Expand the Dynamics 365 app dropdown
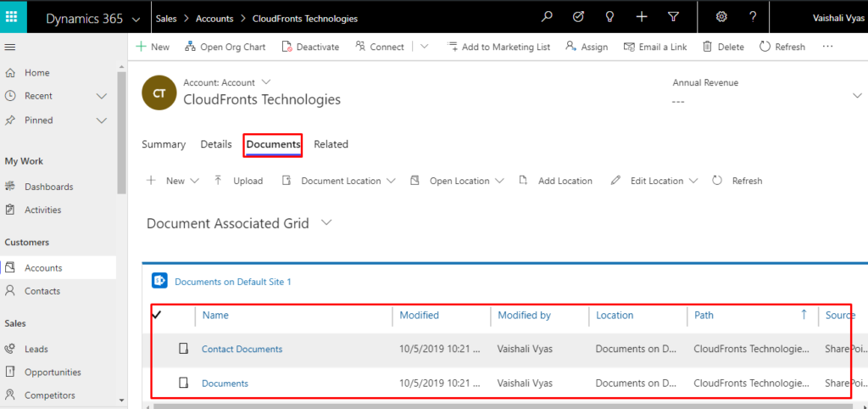Image resolution: width=868 pixels, height=409 pixels. [136, 19]
